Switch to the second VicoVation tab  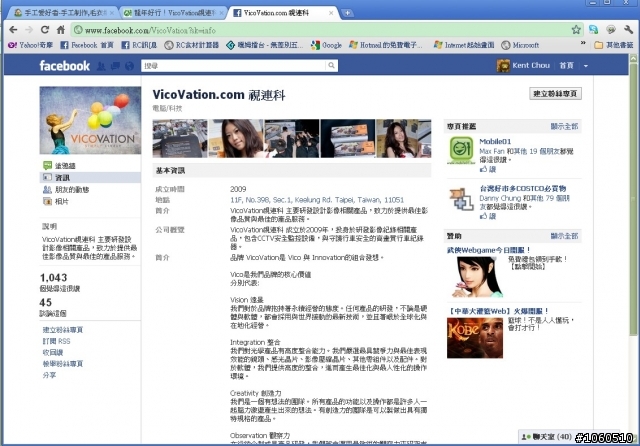[x=173, y=13]
